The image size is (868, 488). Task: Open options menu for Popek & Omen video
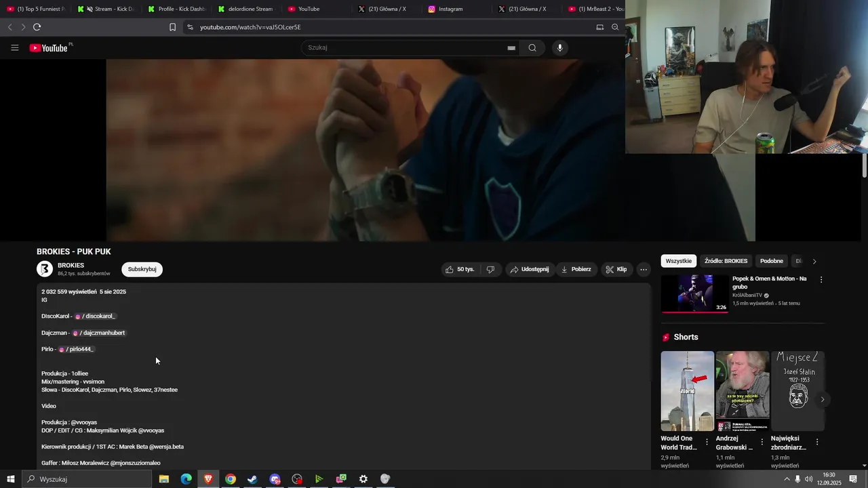click(821, 280)
